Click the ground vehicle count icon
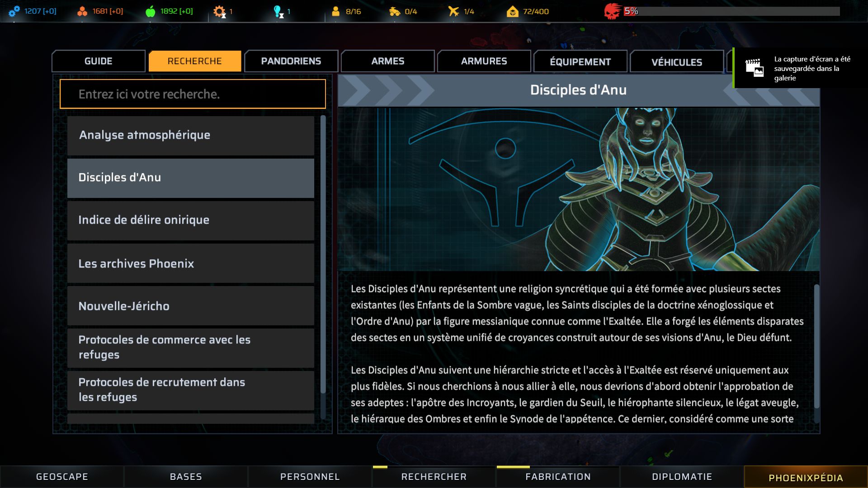 coord(395,11)
